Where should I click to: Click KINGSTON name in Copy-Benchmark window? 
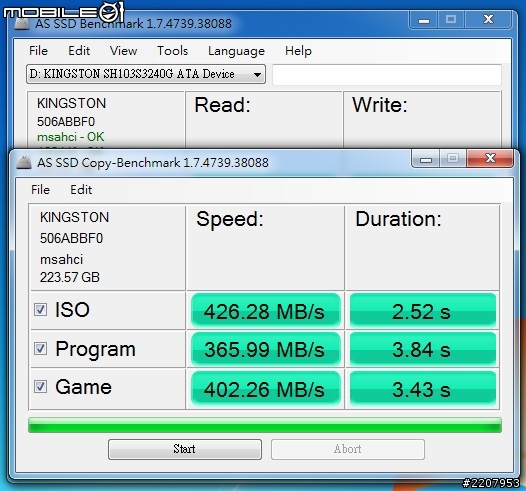tap(74, 217)
